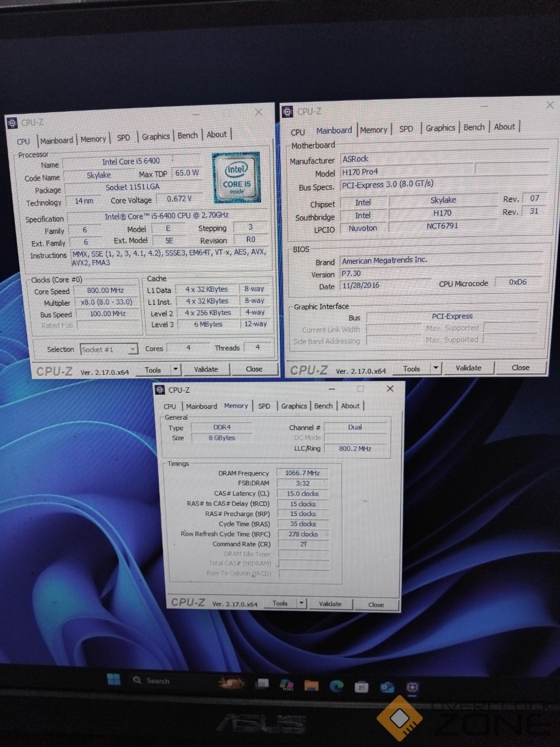Click the Copilot icon in the taskbar
The image size is (560, 747).
[286, 685]
